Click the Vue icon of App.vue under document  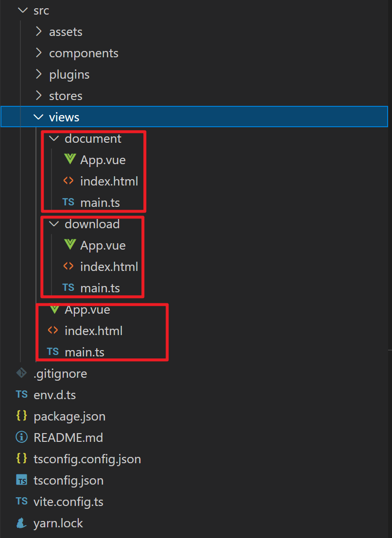coord(70,160)
